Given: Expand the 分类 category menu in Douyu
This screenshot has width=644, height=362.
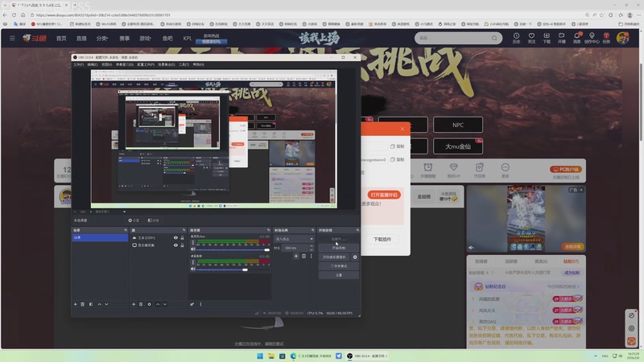Looking at the screenshot, I should [102, 38].
